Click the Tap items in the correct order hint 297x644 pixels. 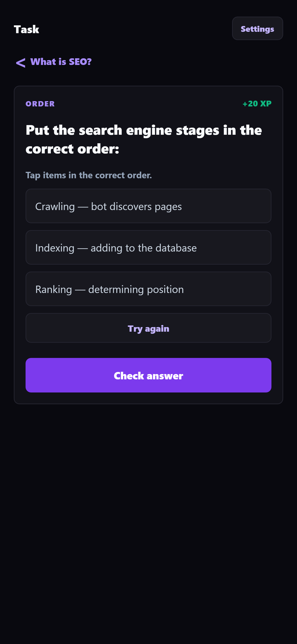point(88,175)
